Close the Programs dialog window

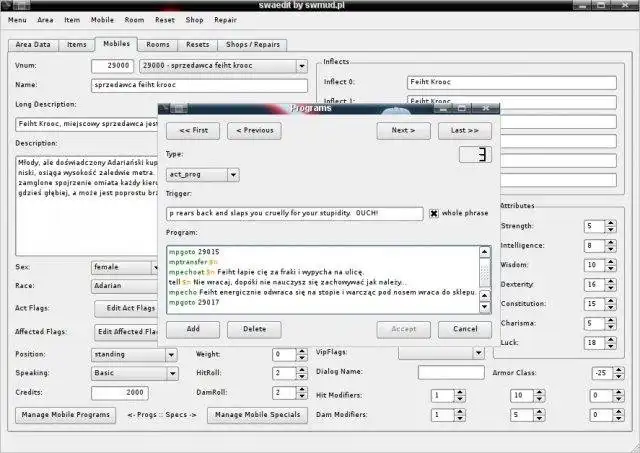(x=486, y=107)
